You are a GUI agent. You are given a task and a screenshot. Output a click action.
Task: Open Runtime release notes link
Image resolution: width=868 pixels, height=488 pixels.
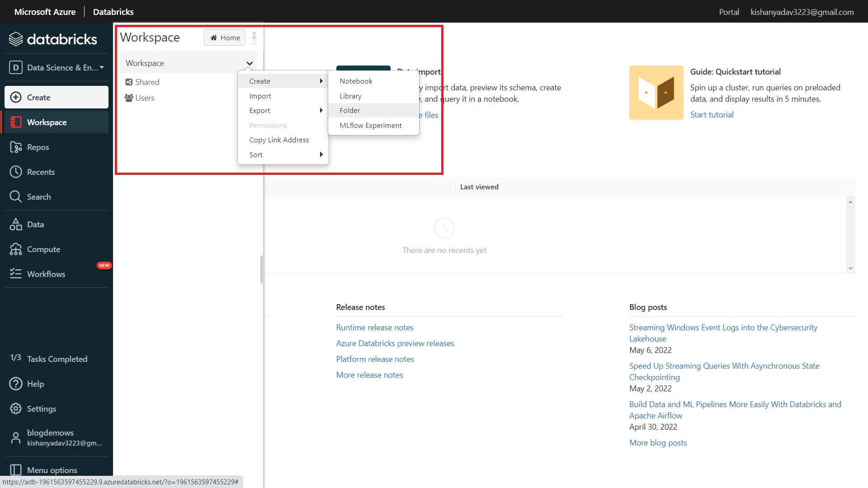tap(374, 327)
